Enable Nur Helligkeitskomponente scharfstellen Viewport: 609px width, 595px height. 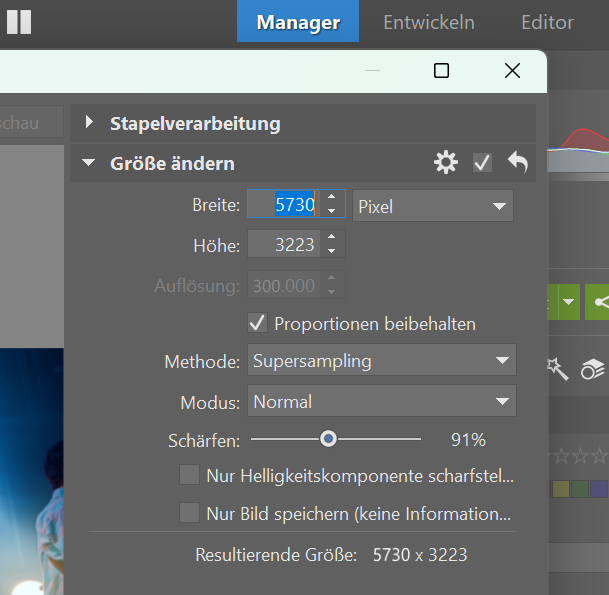click(189, 476)
